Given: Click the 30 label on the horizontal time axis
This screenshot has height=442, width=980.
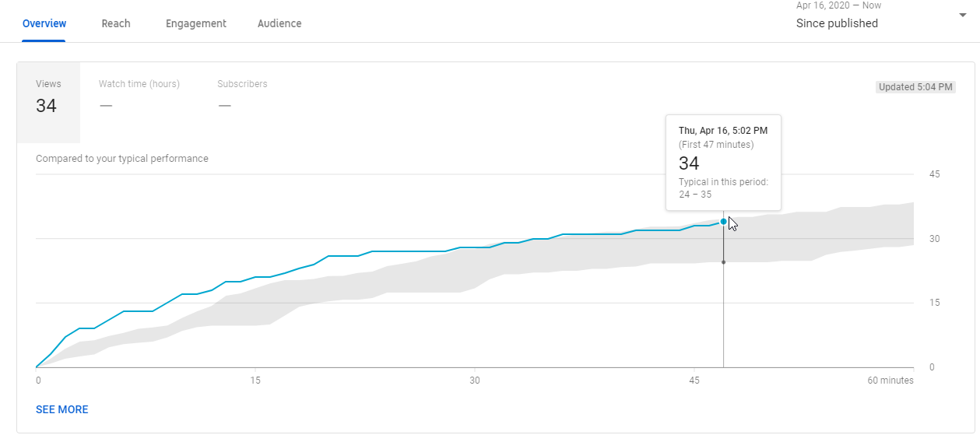Looking at the screenshot, I should [x=475, y=381].
